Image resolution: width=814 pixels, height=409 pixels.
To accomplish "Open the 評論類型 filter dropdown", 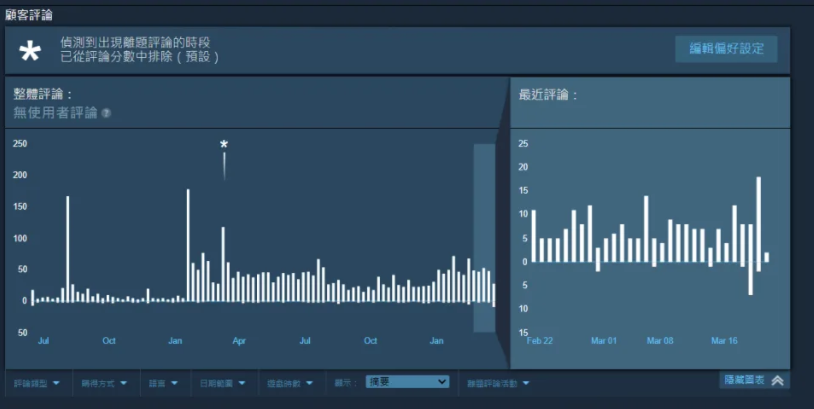I will [37, 383].
